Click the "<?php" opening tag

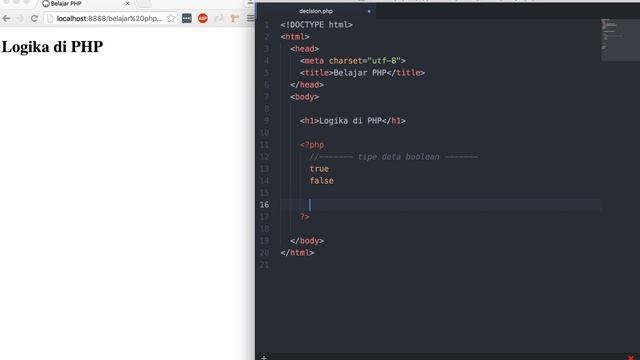tap(312, 145)
